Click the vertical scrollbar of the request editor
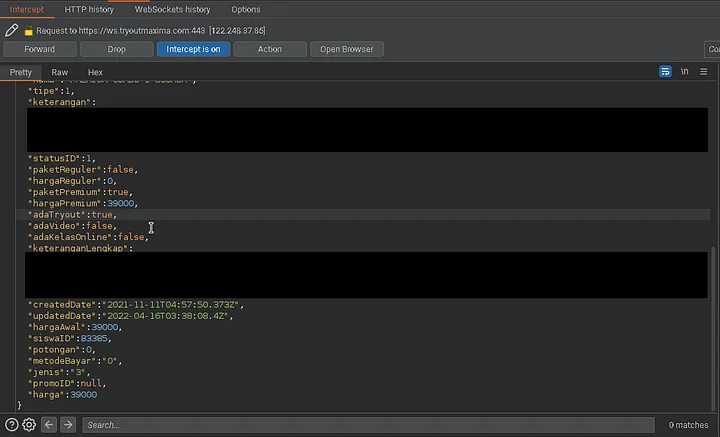 click(x=714, y=328)
